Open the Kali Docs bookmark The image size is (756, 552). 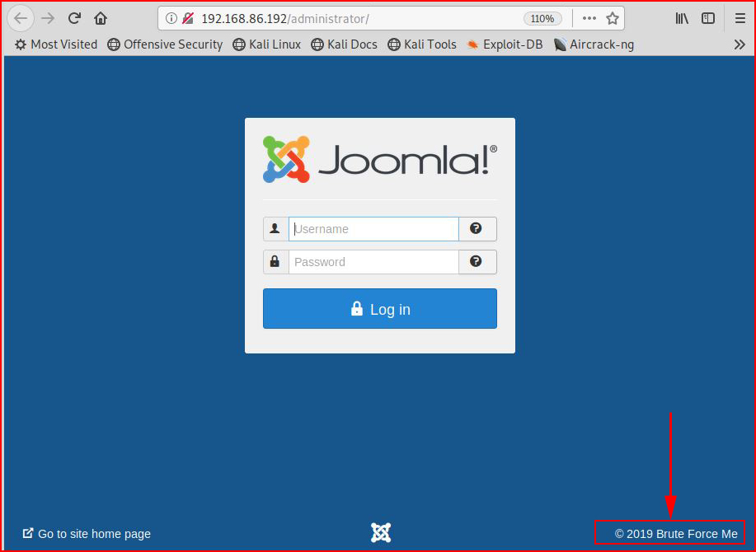(344, 44)
